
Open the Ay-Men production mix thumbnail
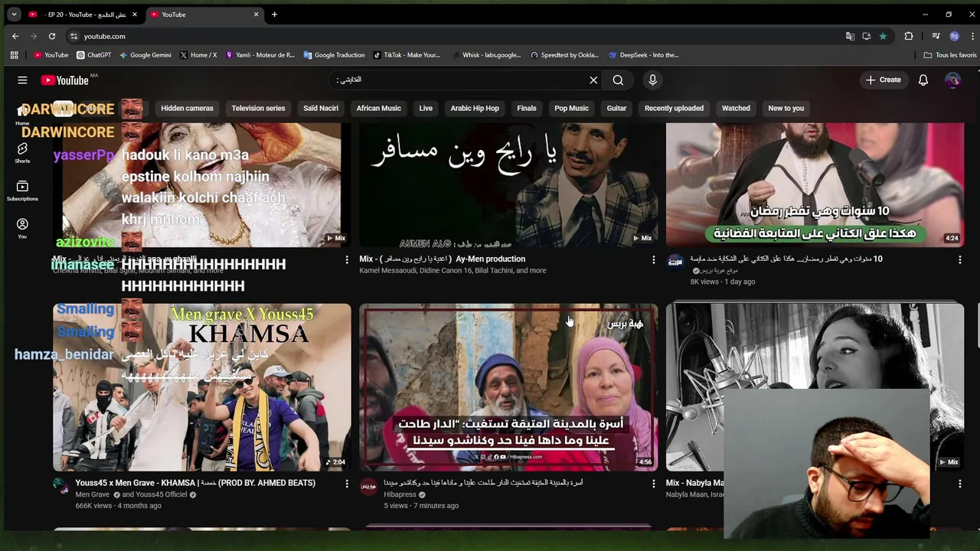[508, 184]
